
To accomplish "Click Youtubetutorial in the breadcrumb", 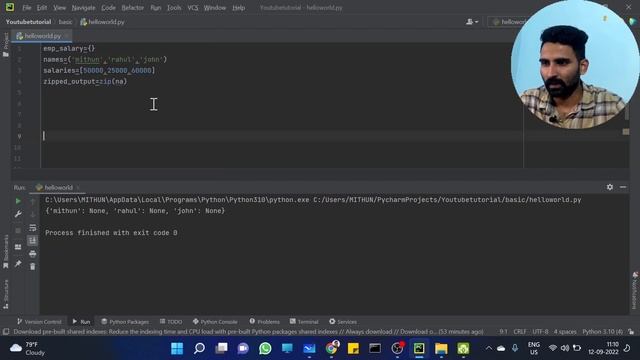I will 28,22.
